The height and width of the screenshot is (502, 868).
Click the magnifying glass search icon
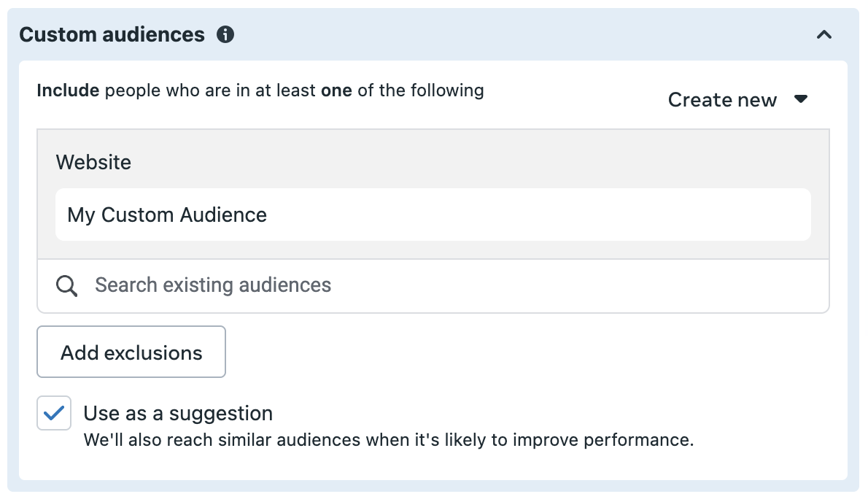(x=66, y=285)
